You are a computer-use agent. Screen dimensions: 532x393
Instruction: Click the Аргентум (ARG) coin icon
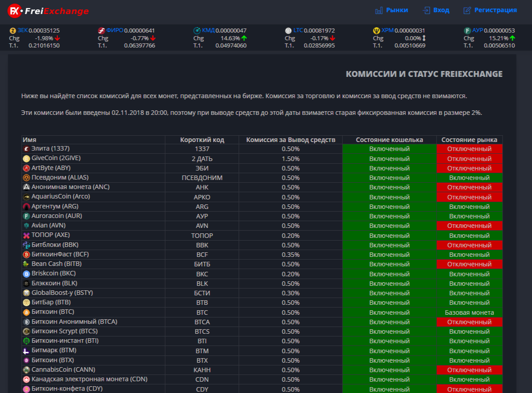(26, 207)
